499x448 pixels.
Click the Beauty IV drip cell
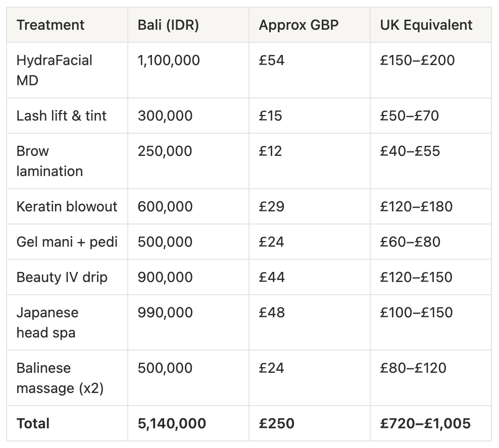pos(67,277)
